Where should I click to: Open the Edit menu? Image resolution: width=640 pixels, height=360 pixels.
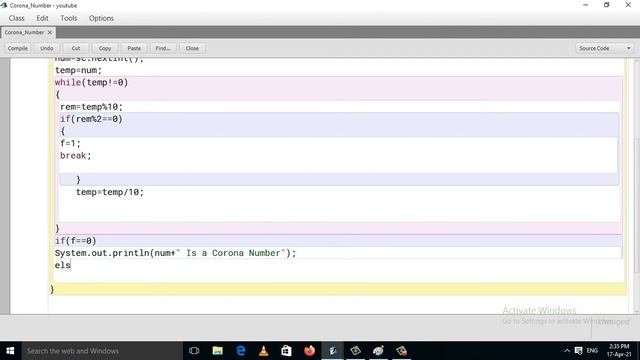(x=42, y=18)
